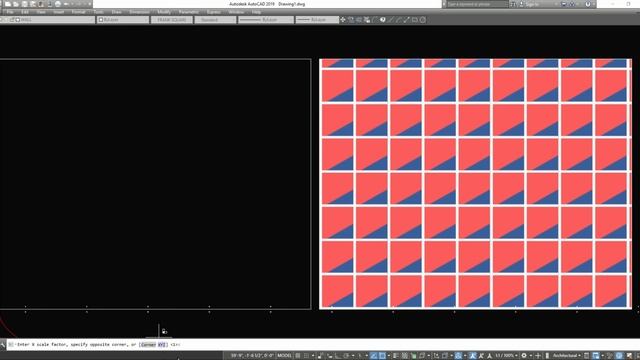The width and height of the screenshot is (640, 360).
Task: Toggle snap mode in status bar
Action: coord(307,356)
